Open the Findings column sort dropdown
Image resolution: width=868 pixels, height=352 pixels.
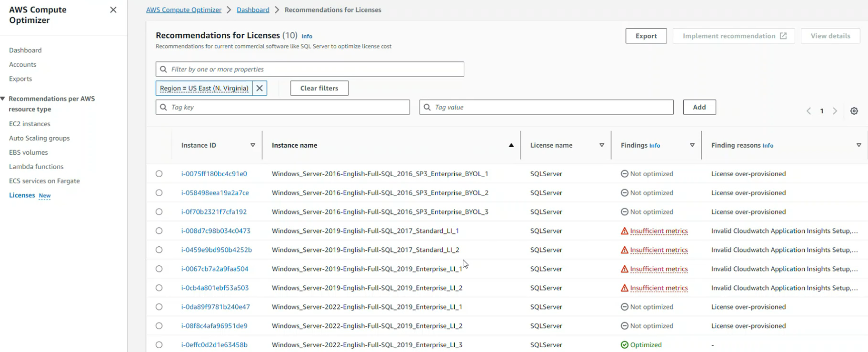pyautogui.click(x=692, y=145)
